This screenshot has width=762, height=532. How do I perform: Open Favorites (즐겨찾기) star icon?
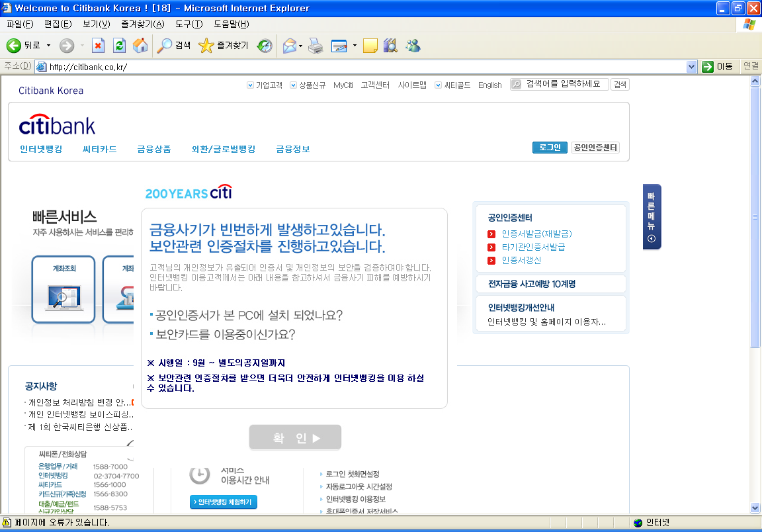coord(206,46)
